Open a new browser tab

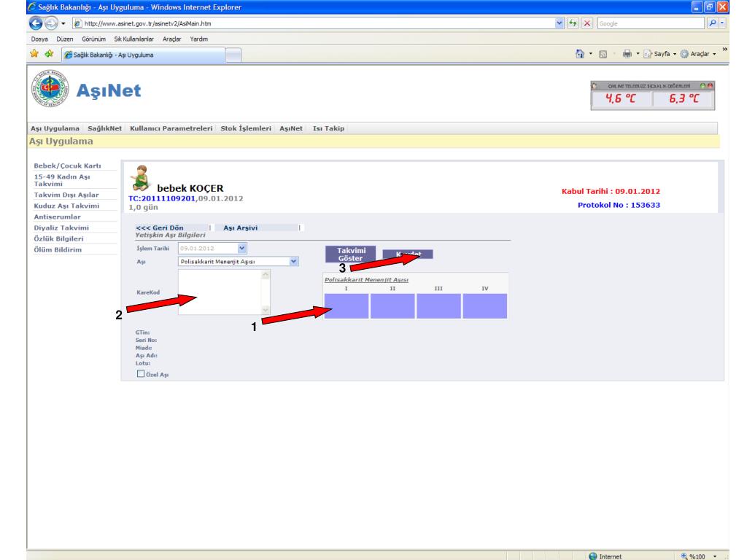(x=233, y=55)
